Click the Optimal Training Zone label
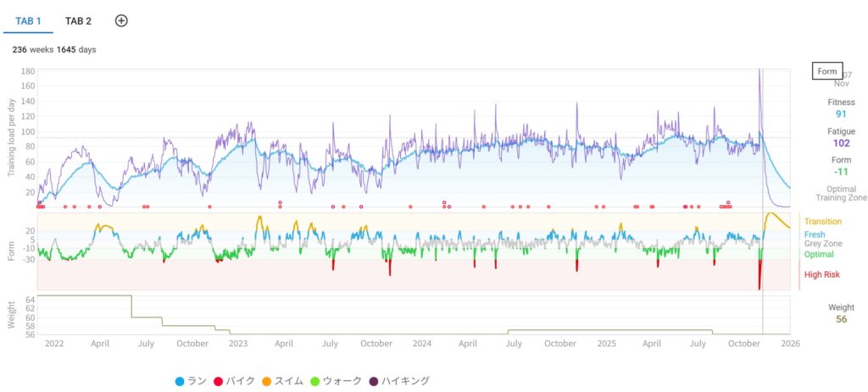The height and width of the screenshot is (392, 868). click(x=840, y=193)
